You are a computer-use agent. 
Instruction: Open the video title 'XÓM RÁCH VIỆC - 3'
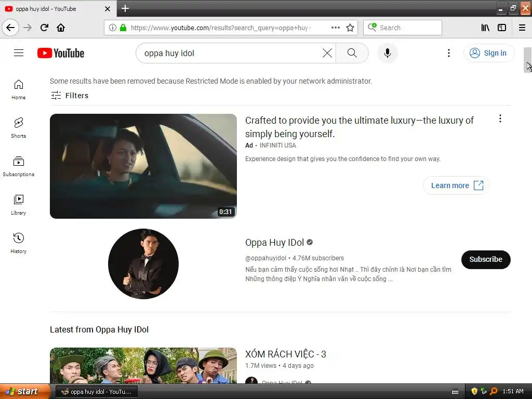(x=286, y=354)
